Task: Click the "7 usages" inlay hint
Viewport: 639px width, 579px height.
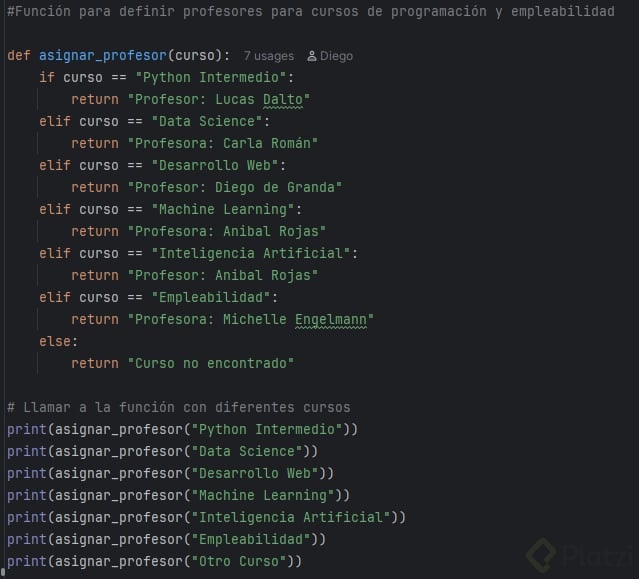Action: tap(268, 56)
